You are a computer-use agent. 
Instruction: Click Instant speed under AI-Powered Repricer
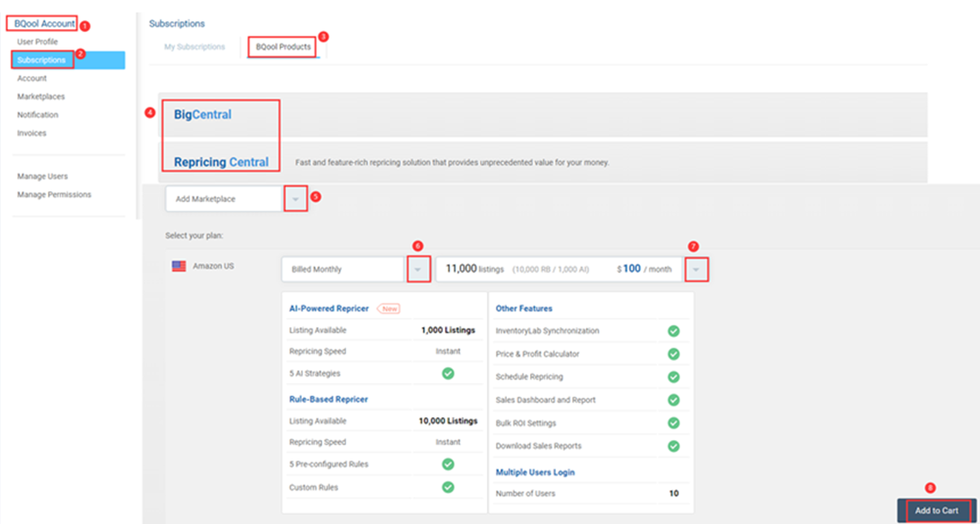pos(448,352)
